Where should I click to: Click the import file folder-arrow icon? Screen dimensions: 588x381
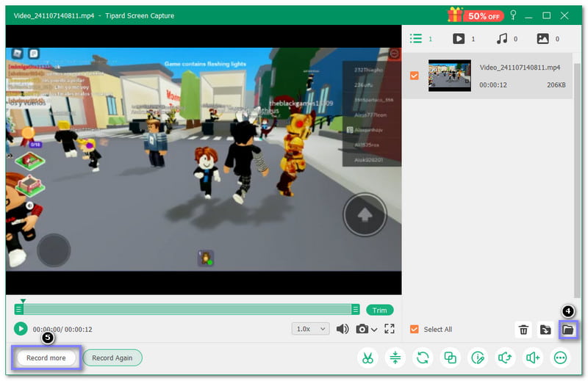(545, 330)
